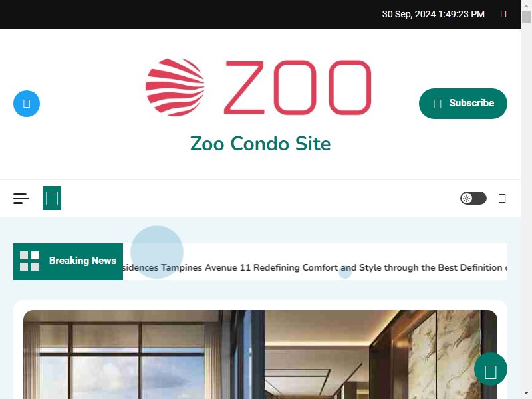The width and height of the screenshot is (532, 399).
Task: Click the icon next to the clock in top bar
Action: (503, 14)
